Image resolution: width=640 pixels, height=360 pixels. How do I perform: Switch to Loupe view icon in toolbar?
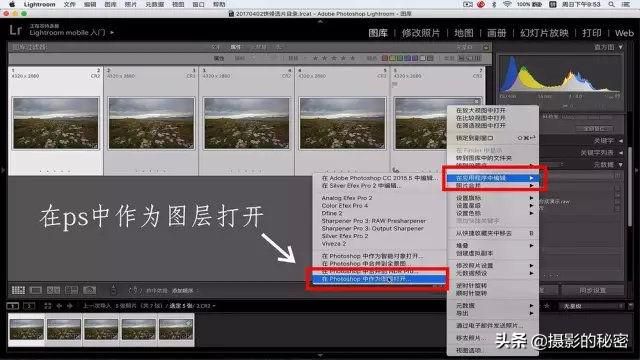(x=36, y=290)
